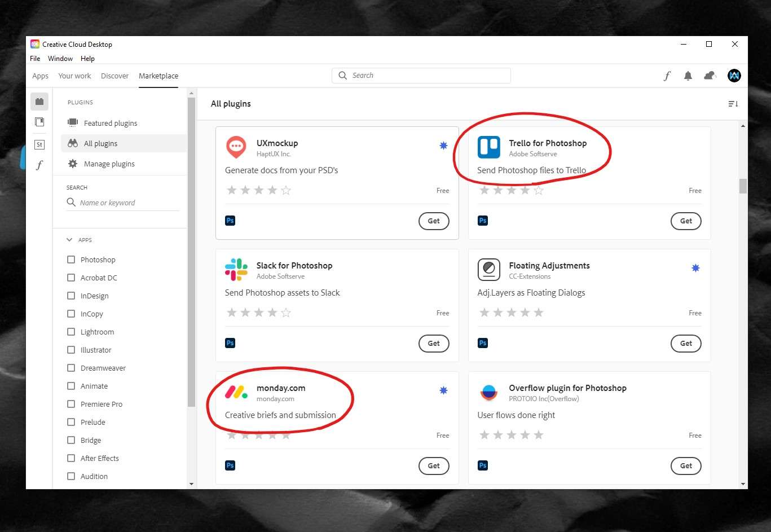Viewport: 771px width, 532px height.
Task: Collapse the APPS filter section
Action: click(x=69, y=240)
